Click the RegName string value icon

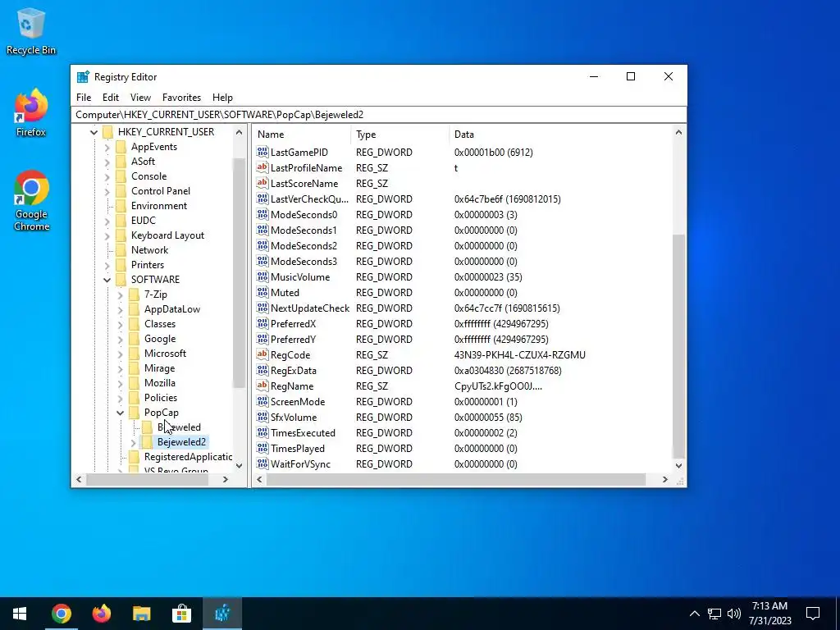click(262, 386)
